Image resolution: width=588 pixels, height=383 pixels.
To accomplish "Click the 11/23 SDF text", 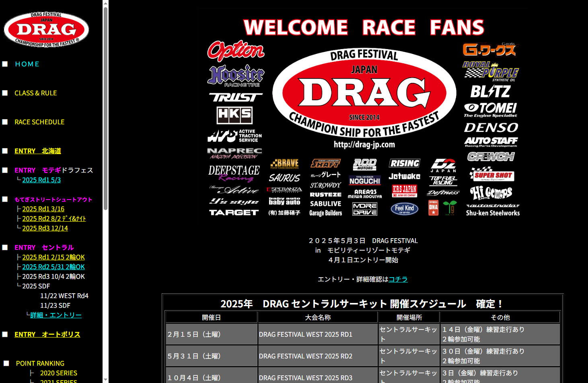I will point(56,305).
